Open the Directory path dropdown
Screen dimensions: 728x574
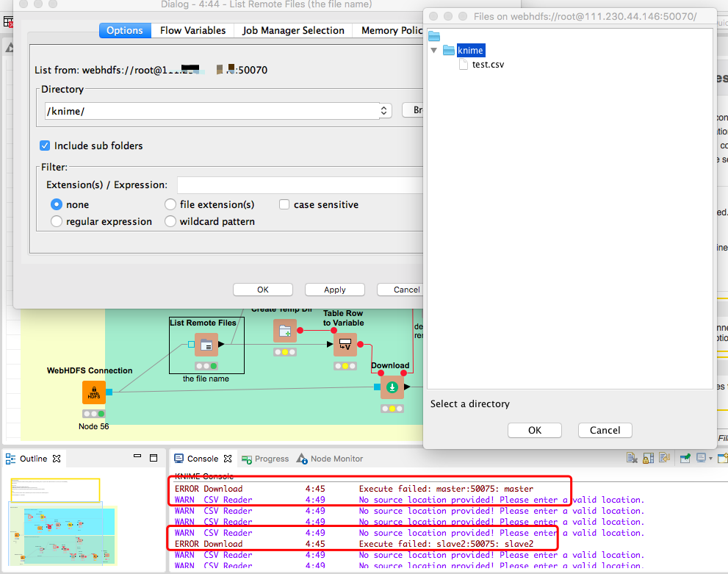(384, 111)
